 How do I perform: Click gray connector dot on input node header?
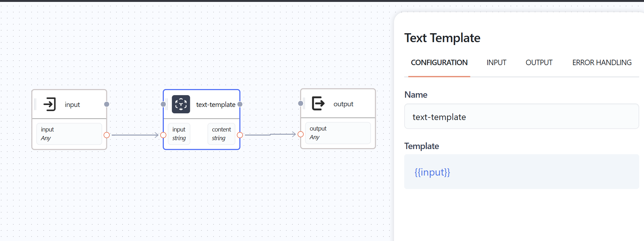(x=107, y=104)
